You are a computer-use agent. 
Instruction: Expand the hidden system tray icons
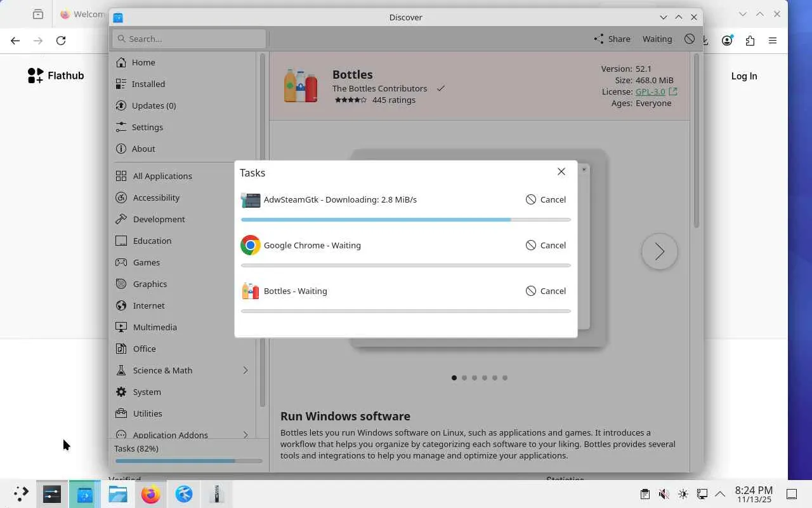coord(720,494)
